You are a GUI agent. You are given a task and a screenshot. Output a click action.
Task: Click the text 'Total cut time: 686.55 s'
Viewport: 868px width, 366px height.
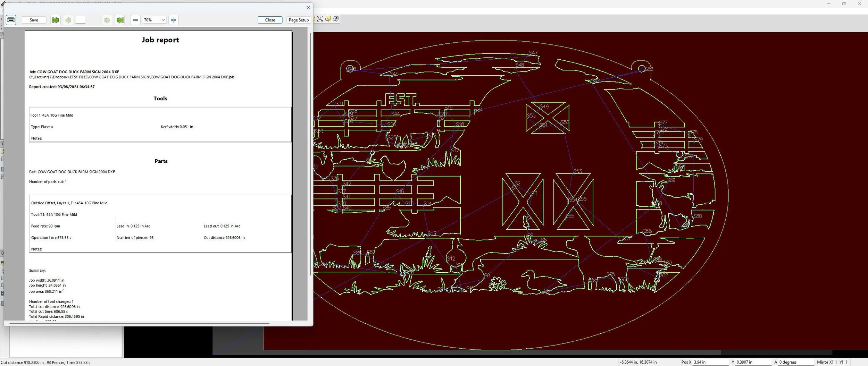click(48, 312)
